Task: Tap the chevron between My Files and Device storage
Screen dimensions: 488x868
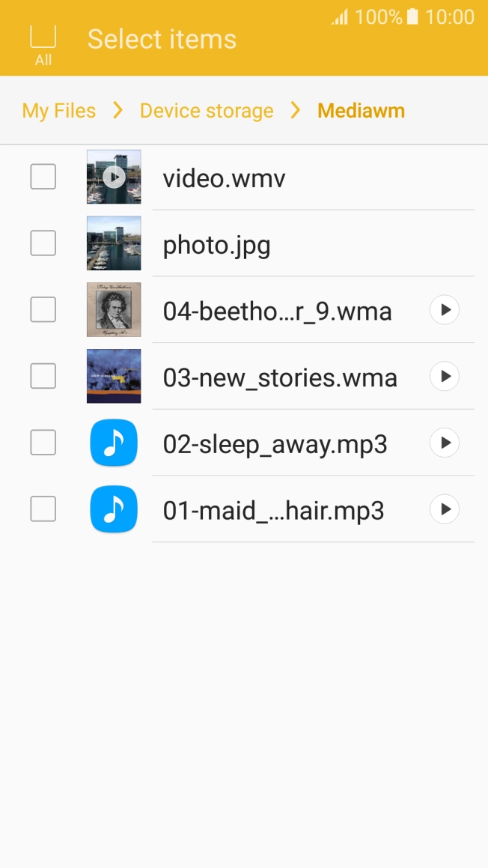Action: pyautogui.click(x=117, y=110)
